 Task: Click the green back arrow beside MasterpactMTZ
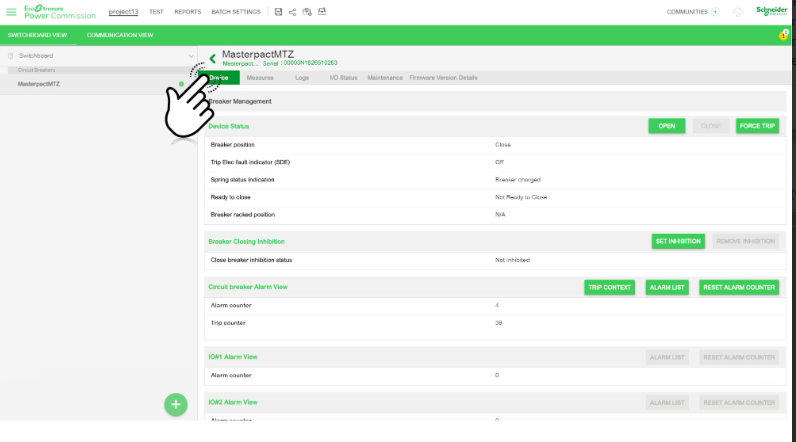click(213, 59)
